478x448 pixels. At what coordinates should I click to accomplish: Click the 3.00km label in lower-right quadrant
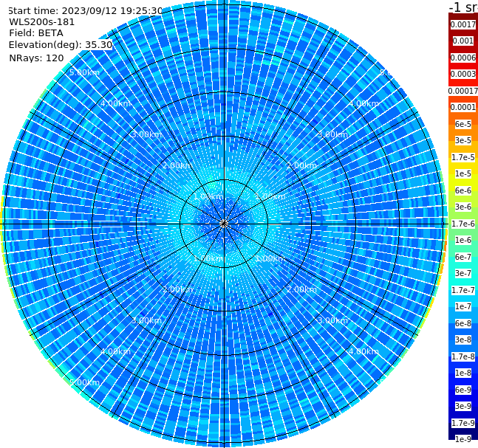tap(333, 320)
